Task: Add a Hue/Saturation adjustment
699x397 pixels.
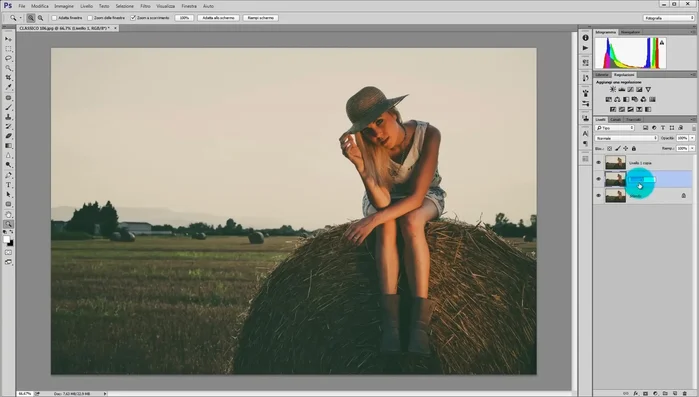Action: click(609, 99)
